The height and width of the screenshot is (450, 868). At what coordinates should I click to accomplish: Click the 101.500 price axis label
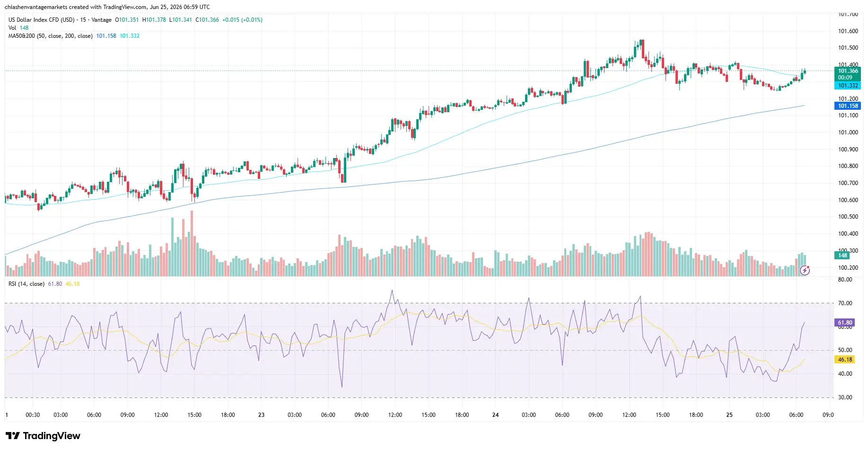point(848,48)
